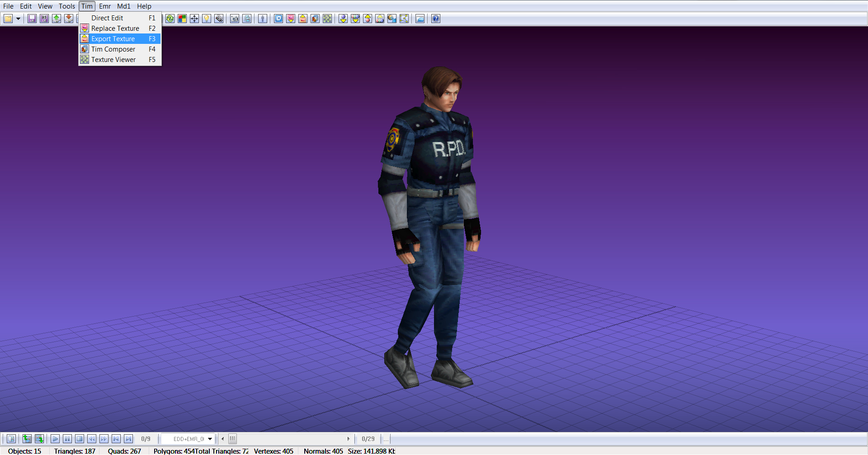Image resolution: width=868 pixels, height=455 pixels.
Task: Click the 0/9 animation counter
Action: [x=146, y=439]
